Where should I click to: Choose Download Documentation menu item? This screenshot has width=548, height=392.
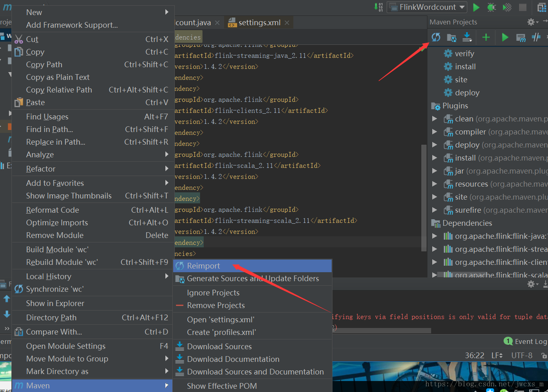click(x=253, y=359)
